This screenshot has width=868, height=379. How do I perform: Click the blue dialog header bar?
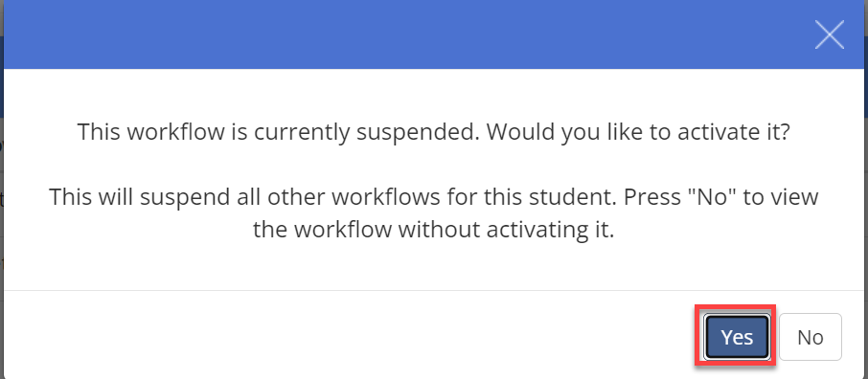tap(434, 34)
